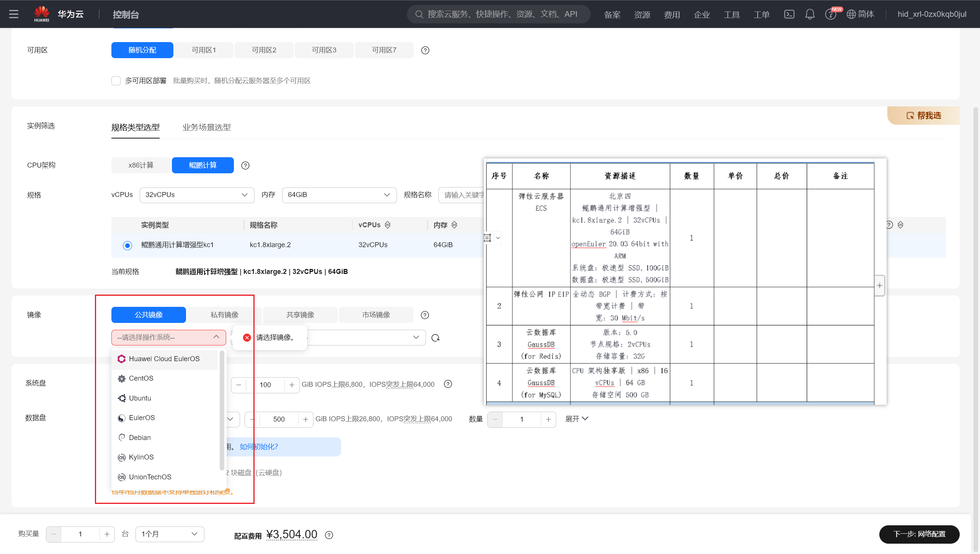
Task: Select public image tab
Action: pos(149,315)
